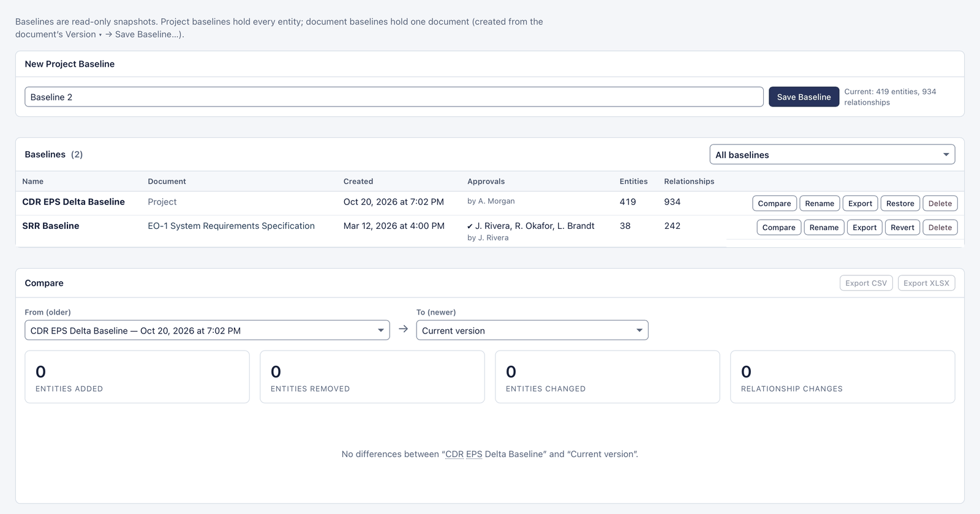Restore the CDR EPS Delta Baseline
Screen dimensions: 980x514
[900, 203]
